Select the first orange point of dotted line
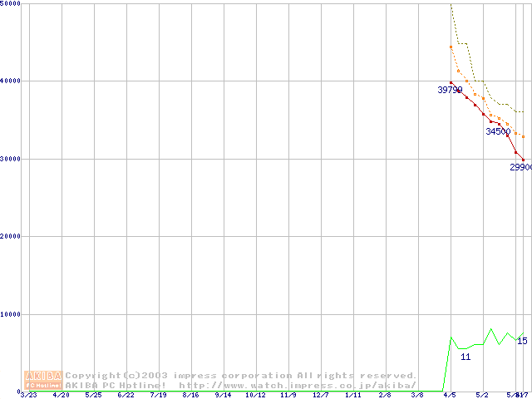 pyautogui.click(x=451, y=47)
